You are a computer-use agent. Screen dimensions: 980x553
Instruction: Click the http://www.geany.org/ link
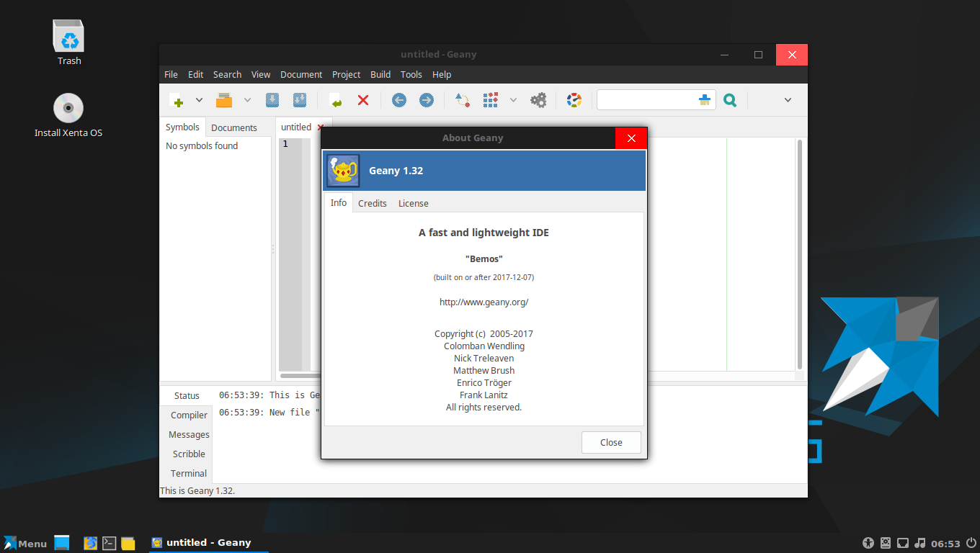pyautogui.click(x=484, y=302)
